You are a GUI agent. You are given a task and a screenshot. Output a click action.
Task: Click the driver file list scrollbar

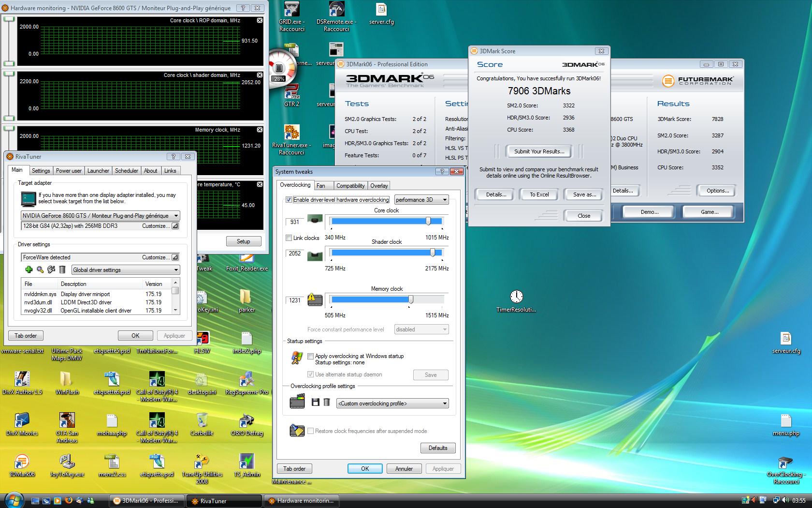176,297
